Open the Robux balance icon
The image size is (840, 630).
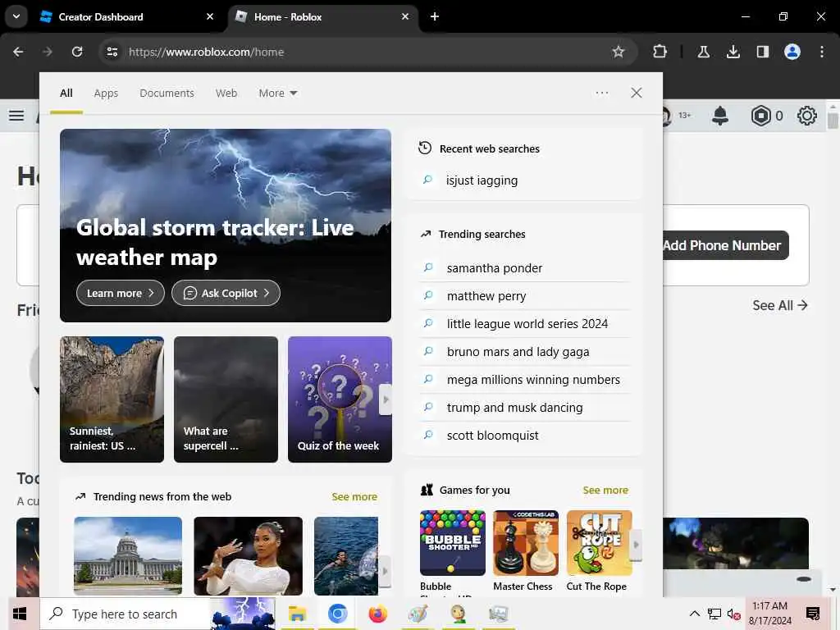(x=760, y=116)
